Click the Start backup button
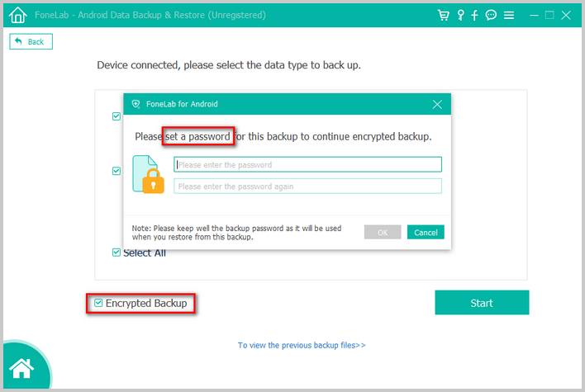585x392 pixels. coord(482,303)
